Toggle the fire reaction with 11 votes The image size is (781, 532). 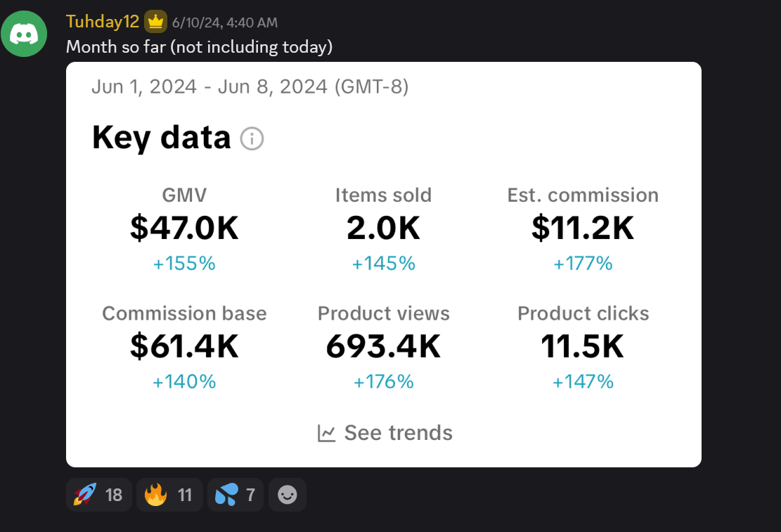tap(169, 495)
